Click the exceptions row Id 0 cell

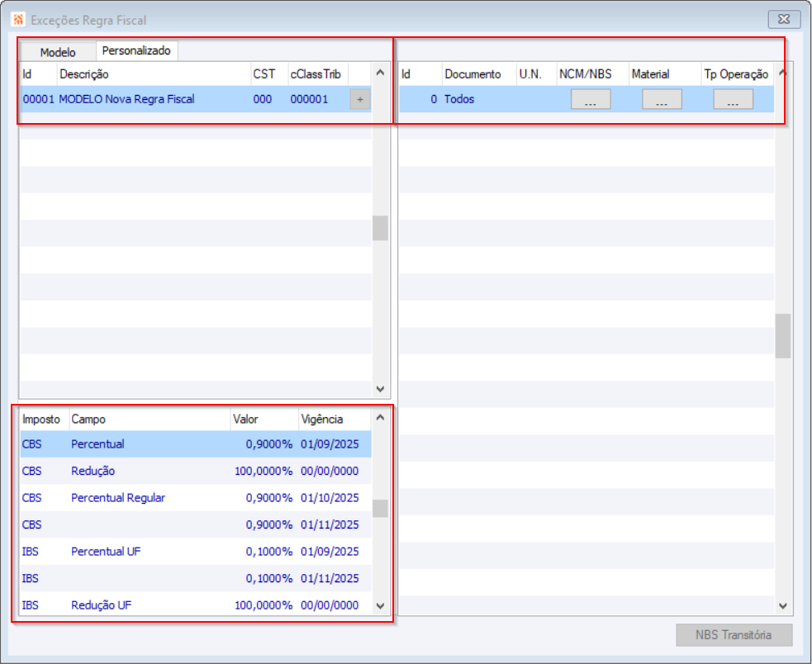click(420, 99)
